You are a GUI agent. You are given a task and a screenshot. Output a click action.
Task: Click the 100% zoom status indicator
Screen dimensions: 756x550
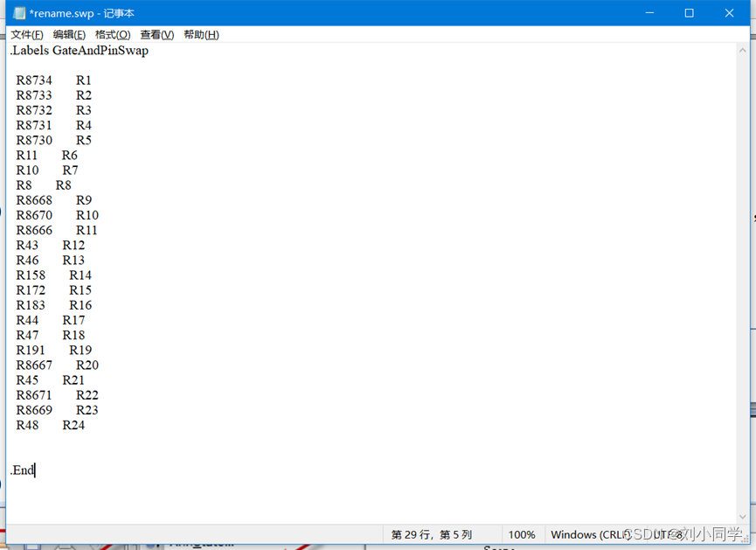(x=522, y=534)
